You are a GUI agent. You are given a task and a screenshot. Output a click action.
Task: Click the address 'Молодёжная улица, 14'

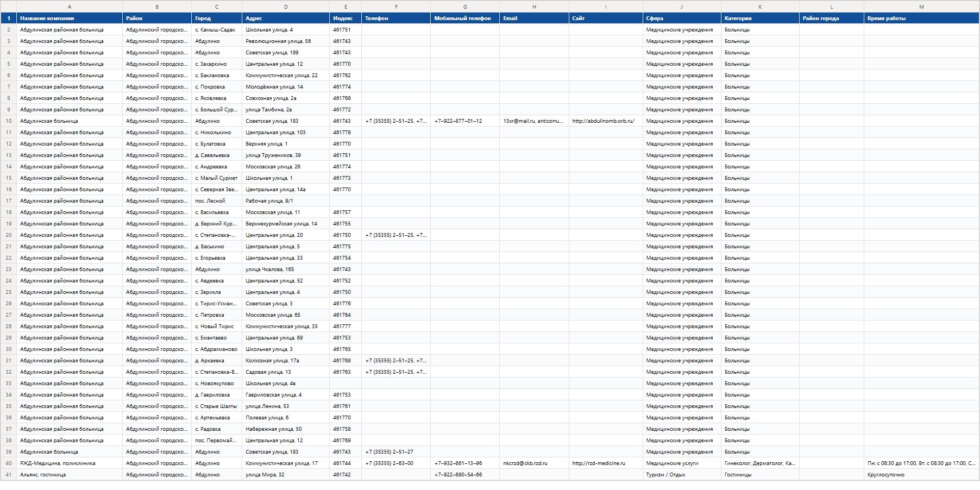click(x=286, y=87)
